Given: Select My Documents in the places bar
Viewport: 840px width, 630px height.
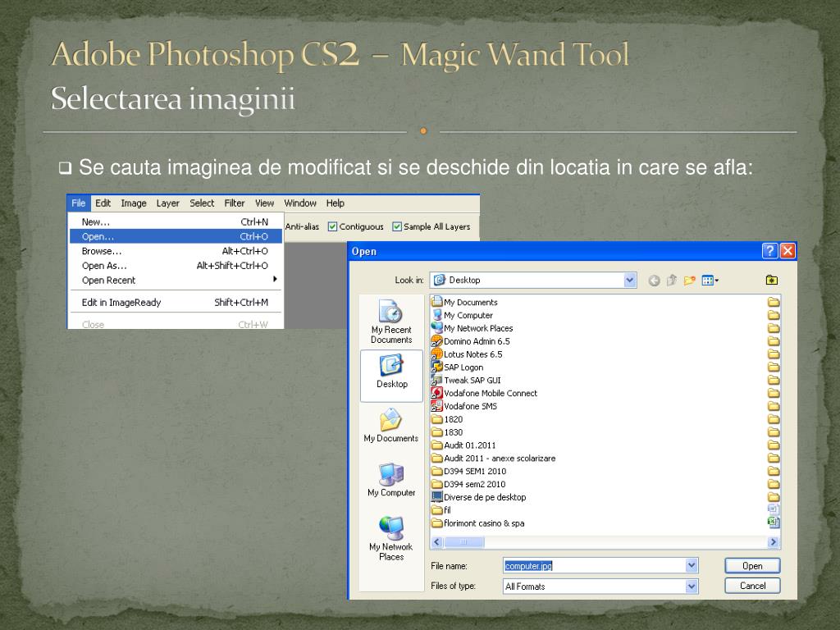Looking at the screenshot, I should (x=391, y=426).
